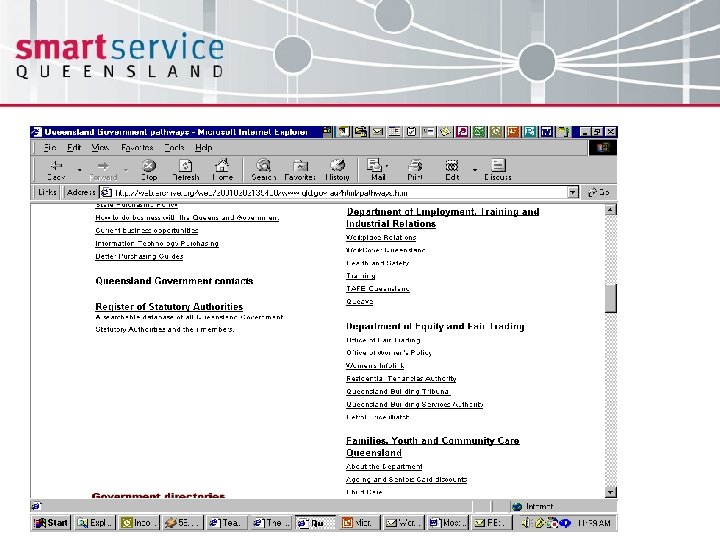The width and height of the screenshot is (720, 540).
Task: Click the Go button beside address bar
Action: pos(599,192)
